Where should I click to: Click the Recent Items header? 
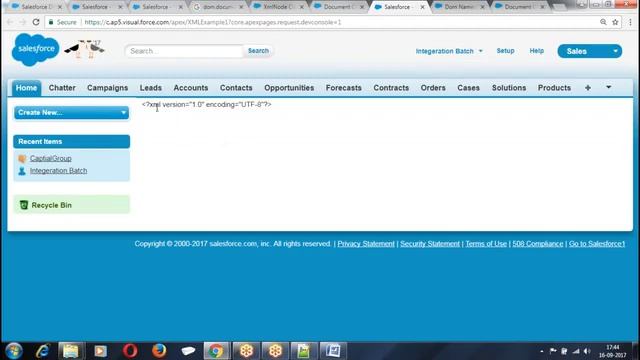pos(71,142)
